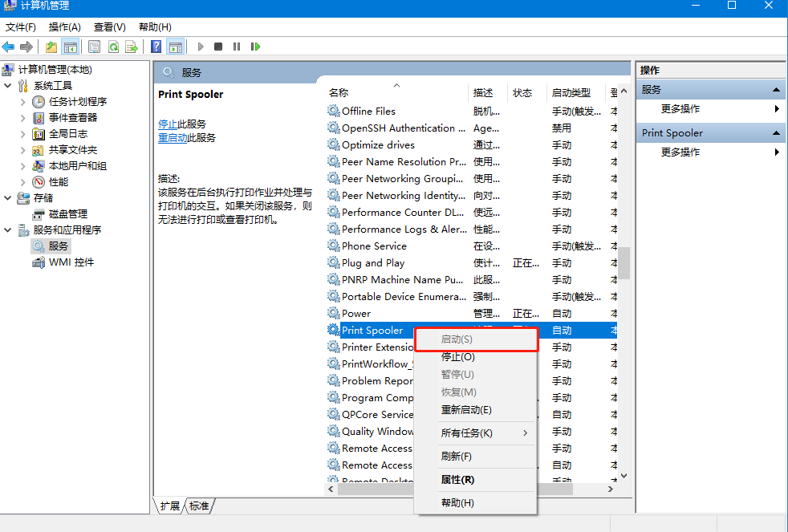The height and width of the screenshot is (532, 788).
Task: Switch to the 标准 tab
Action: point(199,506)
